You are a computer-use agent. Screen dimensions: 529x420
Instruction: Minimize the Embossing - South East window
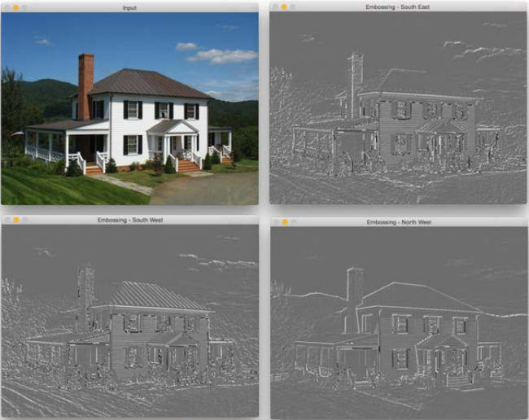[284, 7]
